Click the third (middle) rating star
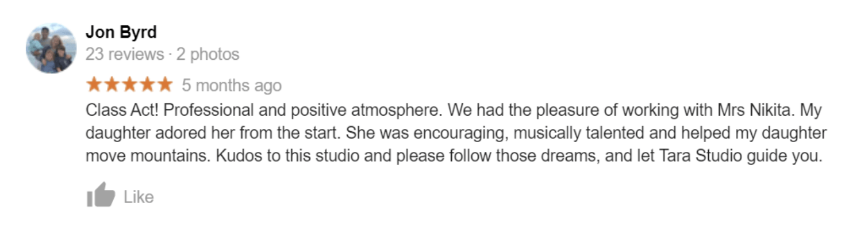Screen dimensions: 868x229 [129, 85]
